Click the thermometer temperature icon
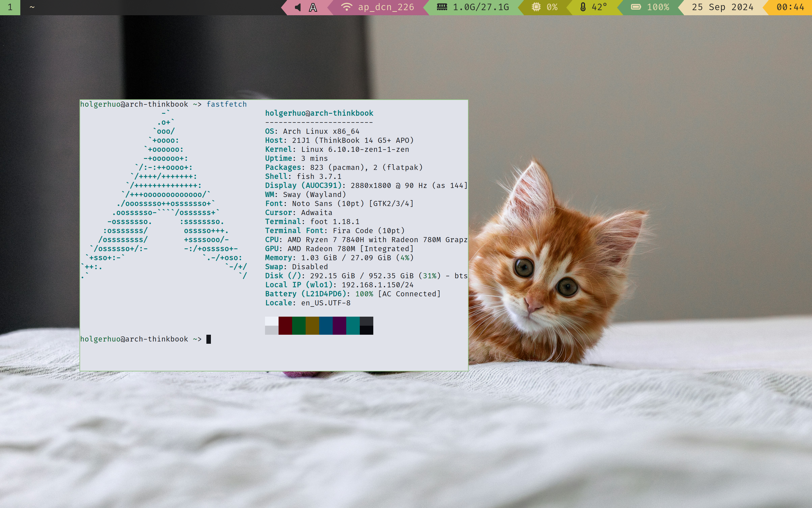The height and width of the screenshot is (508, 812). [583, 7]
